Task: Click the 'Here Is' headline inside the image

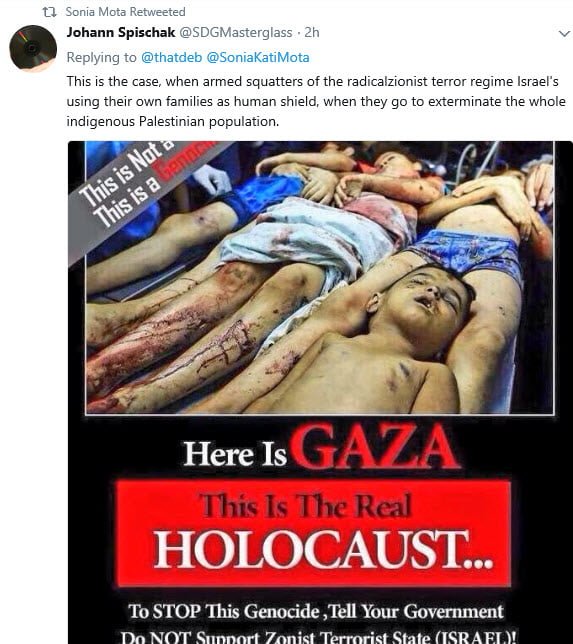Action: (235, 454)
